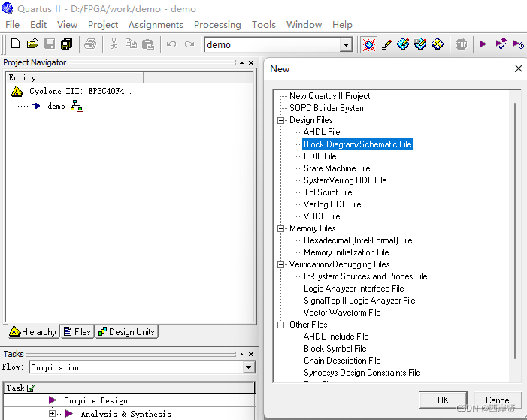
Task: Open the Assignments menu
Action: pos(156,25)
